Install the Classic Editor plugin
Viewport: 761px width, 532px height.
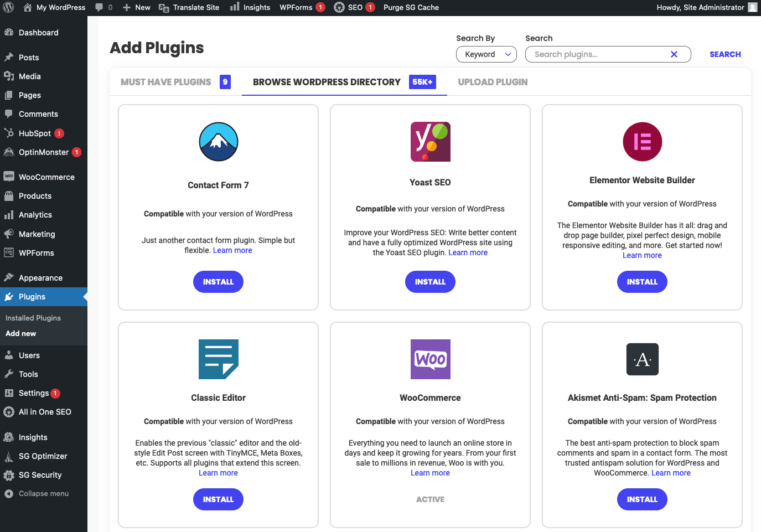(218, 499)
